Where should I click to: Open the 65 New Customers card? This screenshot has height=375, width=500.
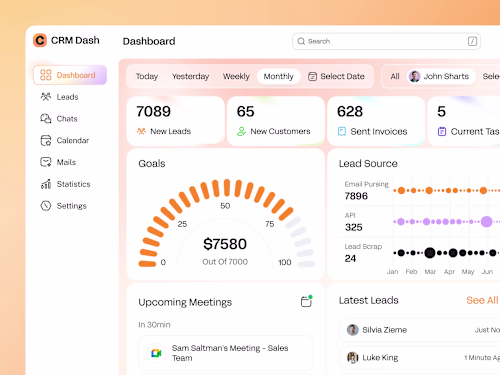276,121
